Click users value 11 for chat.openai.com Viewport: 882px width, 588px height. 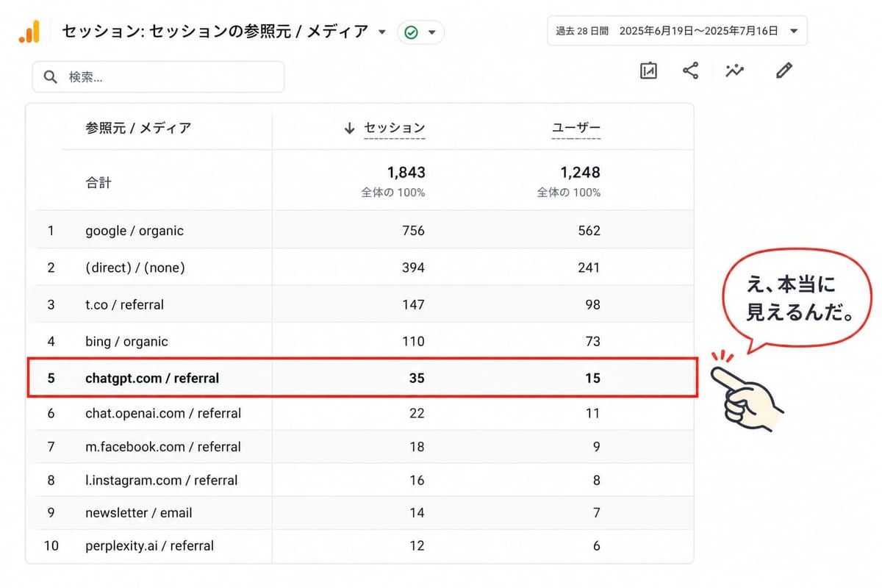pos(592,413)
